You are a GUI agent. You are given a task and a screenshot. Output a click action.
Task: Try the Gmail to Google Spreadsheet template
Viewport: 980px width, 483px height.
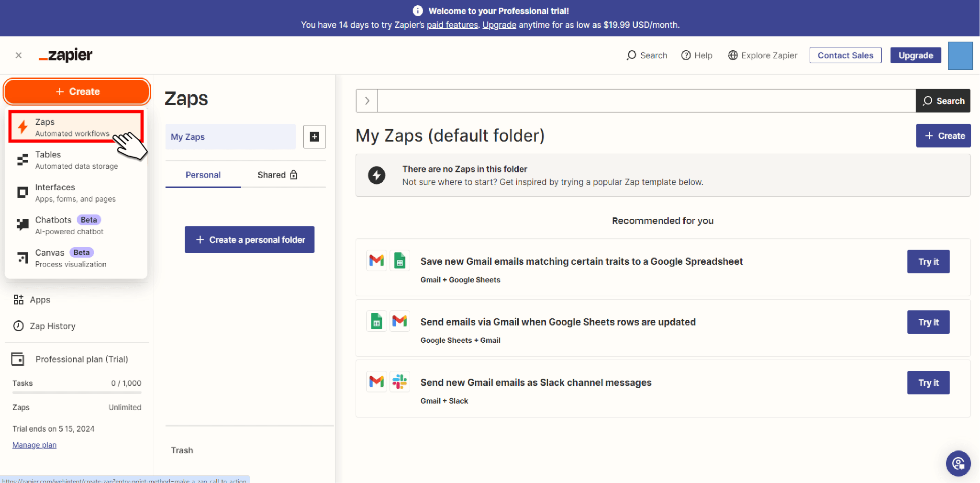[928, 262]
